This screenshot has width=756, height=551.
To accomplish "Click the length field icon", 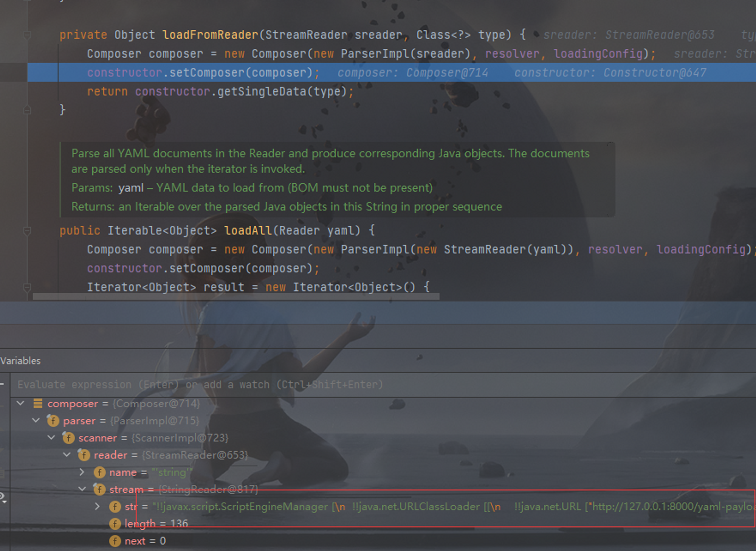I will click(x=115, y=524).
